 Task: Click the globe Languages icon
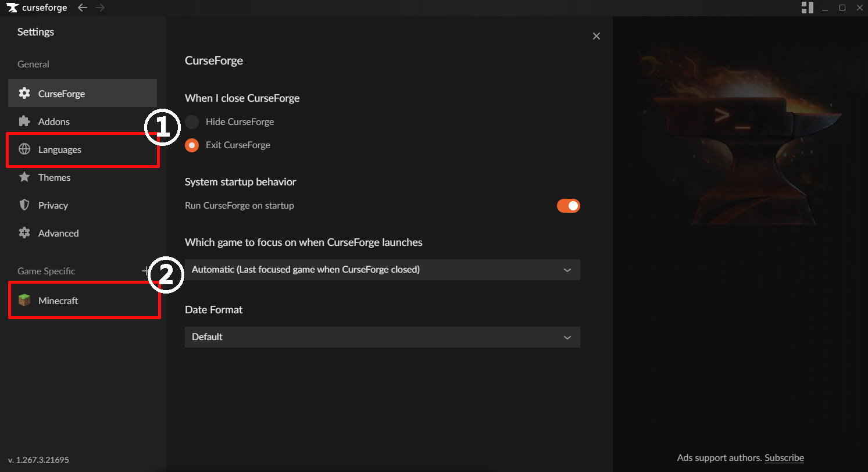click(24, 149)
